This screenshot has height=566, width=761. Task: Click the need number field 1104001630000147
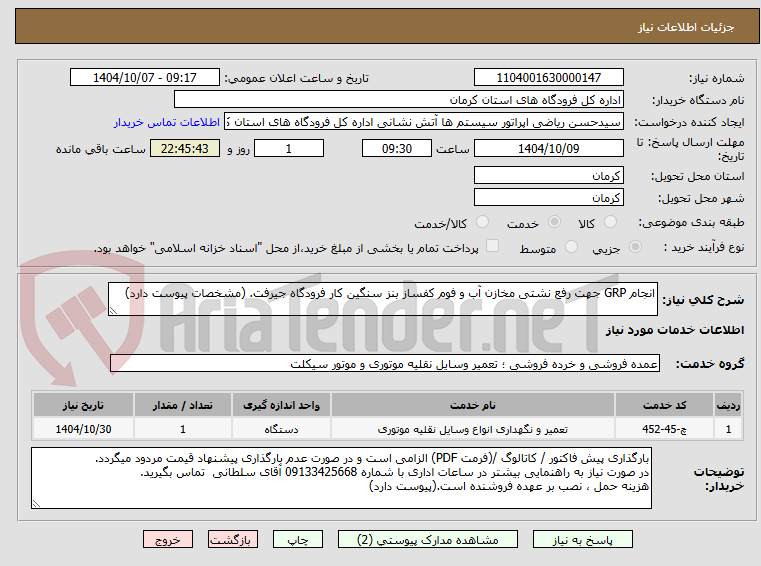pyautogui.click(x=549, y=78)
